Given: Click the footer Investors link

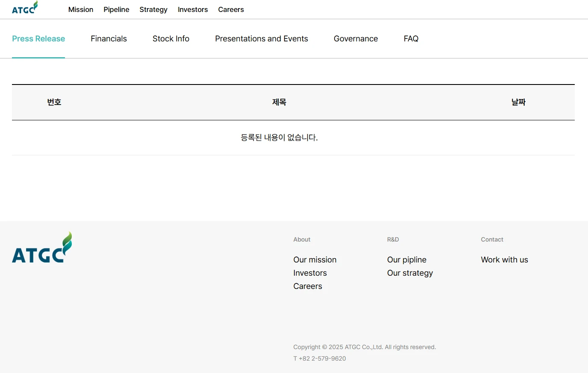Looking at the screenshot, I should (x=310, y=273).
